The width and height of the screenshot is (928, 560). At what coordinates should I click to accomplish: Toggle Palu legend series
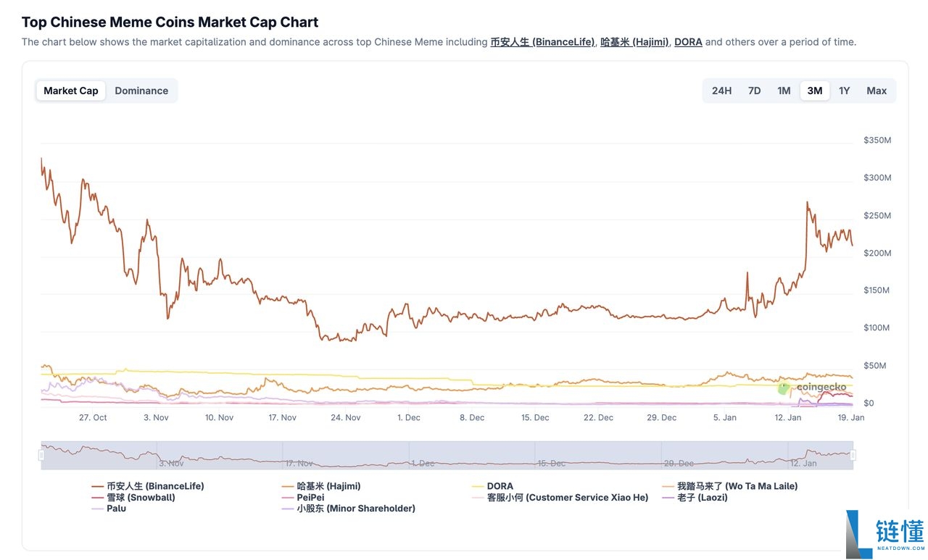pos(109,508)
